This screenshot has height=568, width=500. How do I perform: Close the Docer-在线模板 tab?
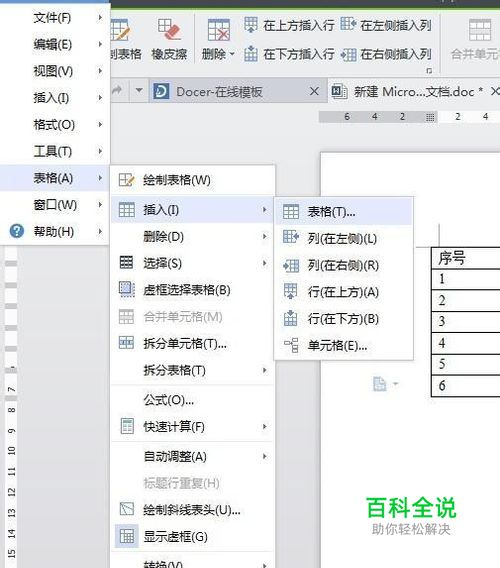[314, 91]
